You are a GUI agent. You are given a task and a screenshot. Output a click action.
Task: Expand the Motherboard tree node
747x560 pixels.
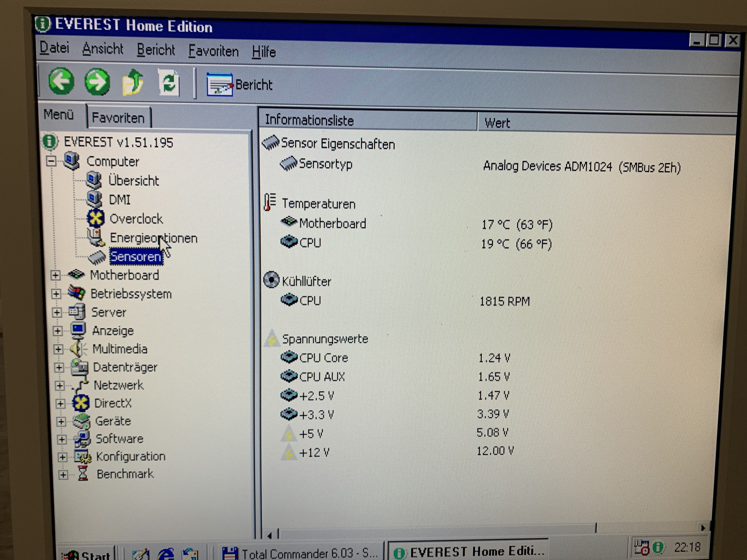(55, 275)
